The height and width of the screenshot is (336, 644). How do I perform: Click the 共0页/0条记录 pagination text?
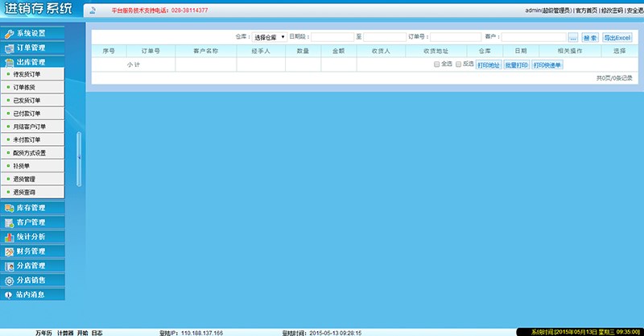pos(614,78)
